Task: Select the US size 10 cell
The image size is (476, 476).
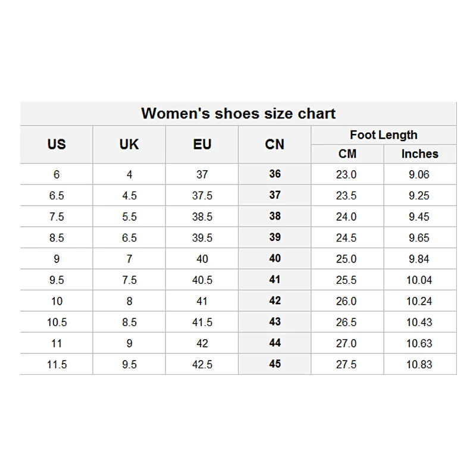Action: pyautogui.click(x=57, y=301)
